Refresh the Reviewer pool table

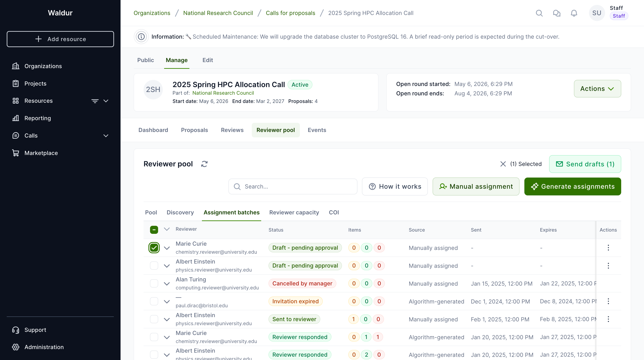tap(204, 164)
